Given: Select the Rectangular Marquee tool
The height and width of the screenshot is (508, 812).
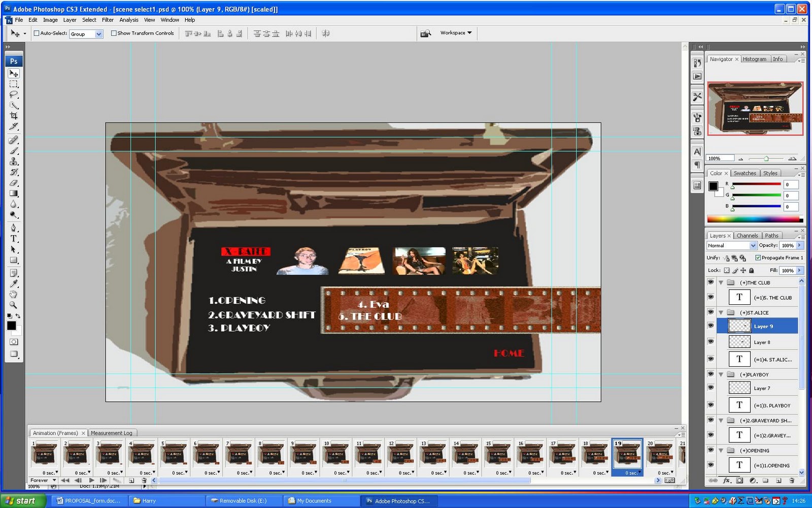Looking at the screenshot, I should 14,84.
